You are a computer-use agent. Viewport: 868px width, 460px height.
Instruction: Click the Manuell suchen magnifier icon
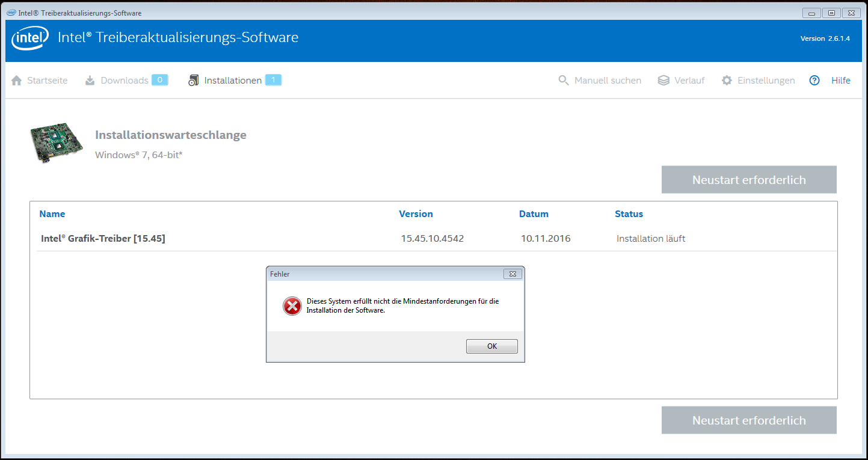click(564, 81)
